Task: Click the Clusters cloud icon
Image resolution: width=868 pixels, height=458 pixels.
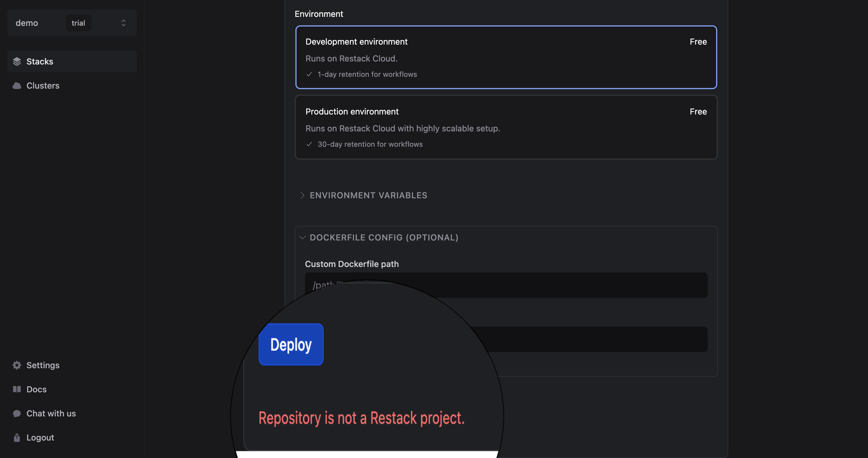Action: point(17,86)
